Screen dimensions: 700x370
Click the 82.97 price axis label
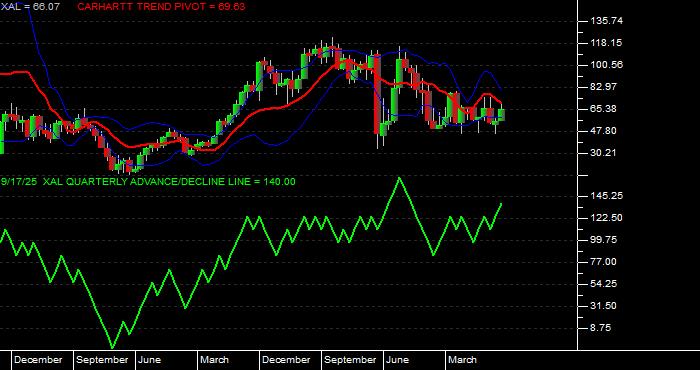(x=605, y=87)
